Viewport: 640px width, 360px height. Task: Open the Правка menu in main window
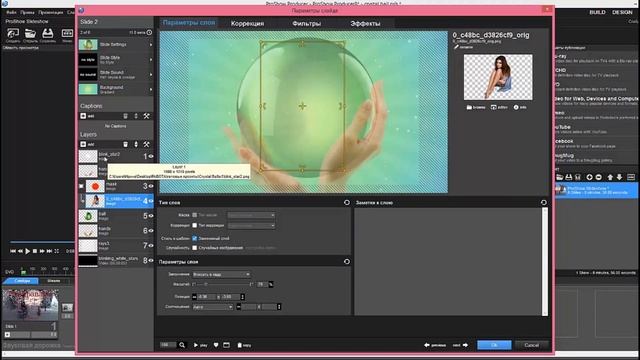click(x=27, y=13)
